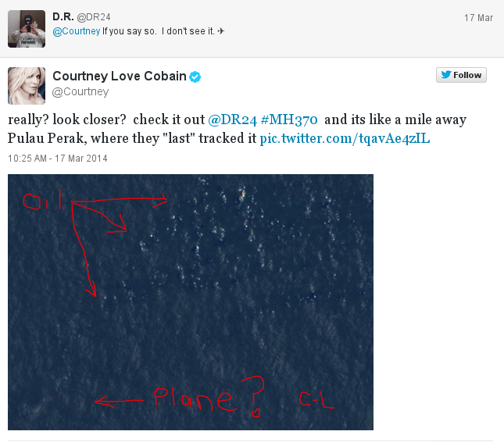Click the red 'C-L' signature in photo

pos(316,401)
